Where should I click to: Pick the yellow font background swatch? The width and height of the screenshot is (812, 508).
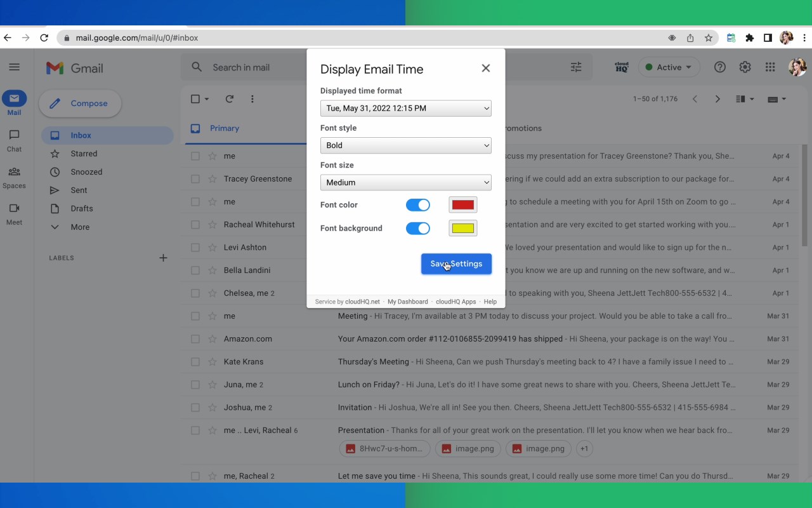[463, 229]
